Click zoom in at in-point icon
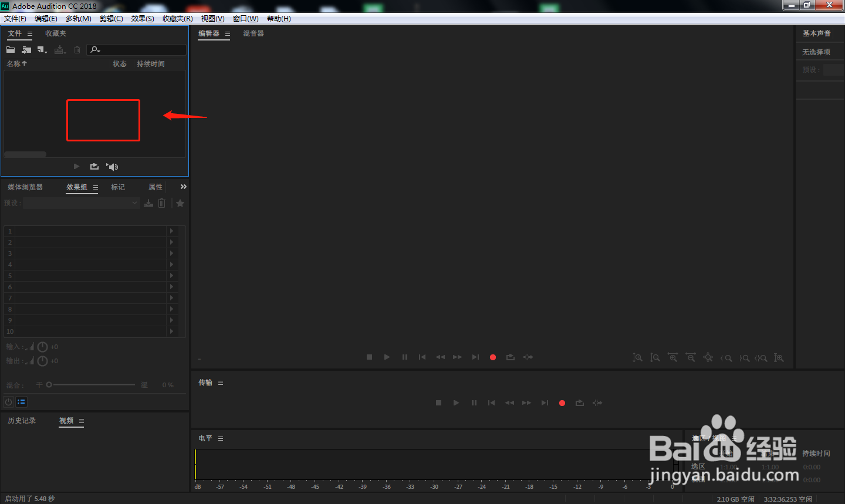The height and width of the screenshot is (504, 845). 726,358
